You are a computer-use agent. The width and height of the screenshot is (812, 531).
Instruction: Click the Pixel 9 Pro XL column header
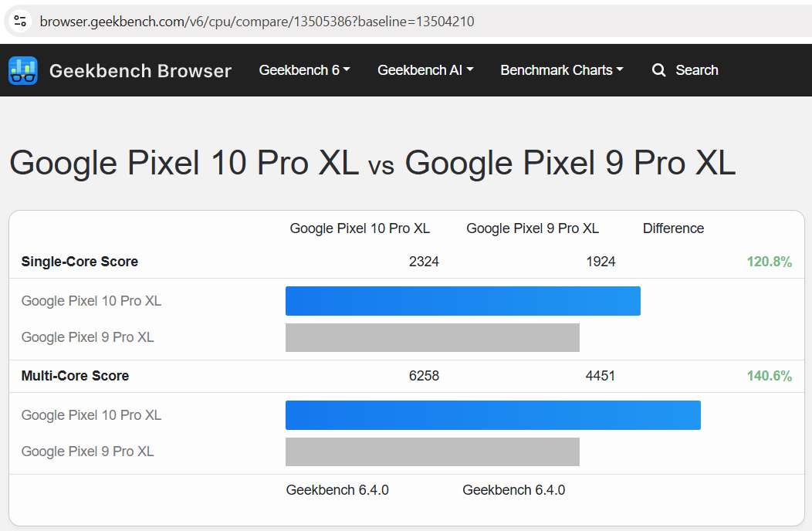(x=533, y=228)
